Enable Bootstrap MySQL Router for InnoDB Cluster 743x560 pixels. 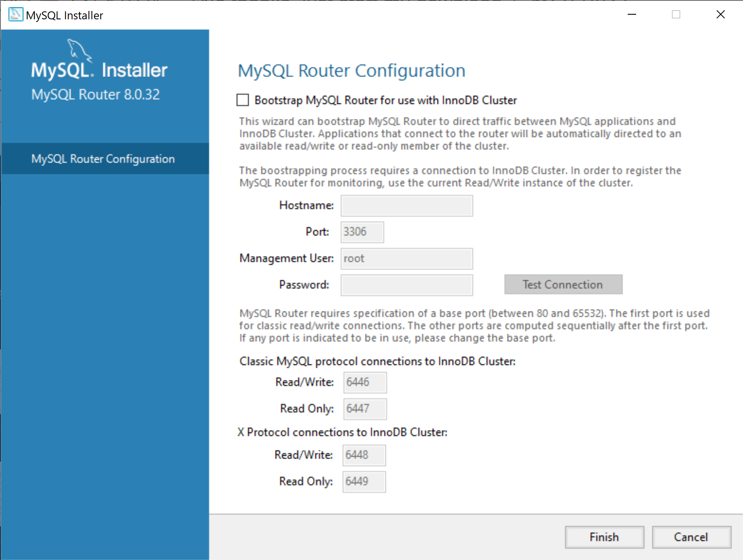point(242,100)
